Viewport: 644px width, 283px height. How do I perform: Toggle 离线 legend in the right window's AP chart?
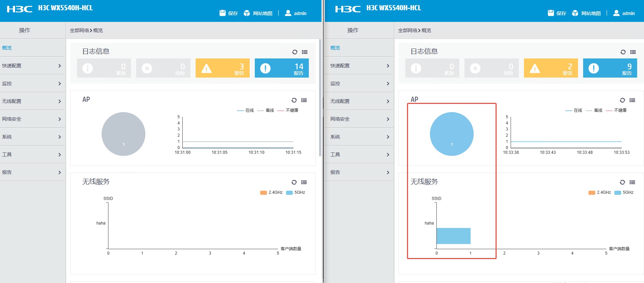click(x=594, y=110)
